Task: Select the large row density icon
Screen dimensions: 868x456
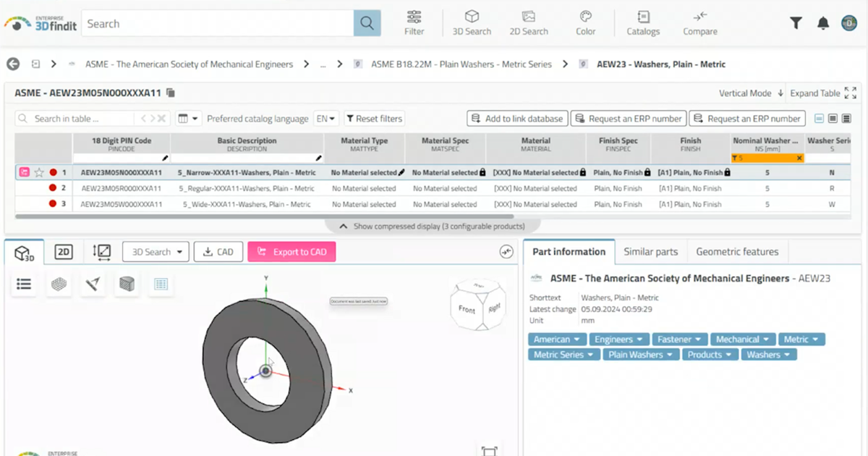Action: point(846,119)
